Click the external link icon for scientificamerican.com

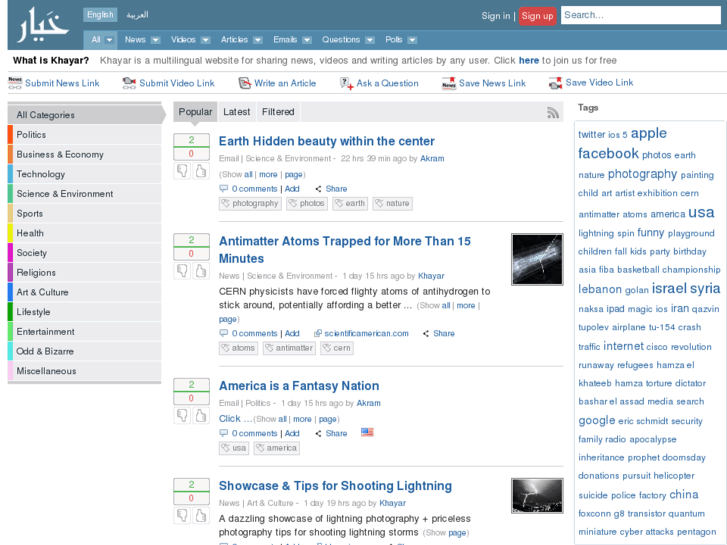(318, 333)
